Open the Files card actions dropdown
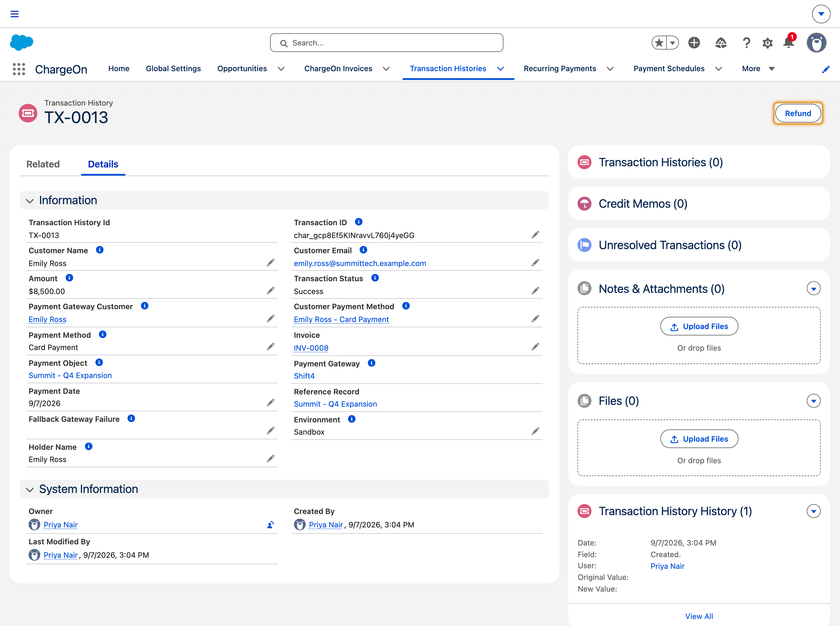840x626 pixels. pyautogui.click(x=813, y=401)
